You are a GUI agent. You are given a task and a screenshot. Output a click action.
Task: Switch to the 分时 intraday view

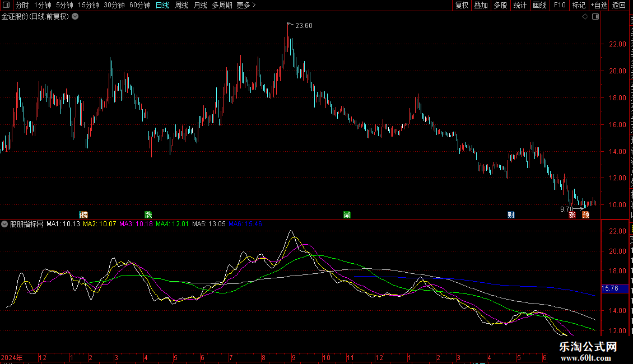tap(22, 5)
